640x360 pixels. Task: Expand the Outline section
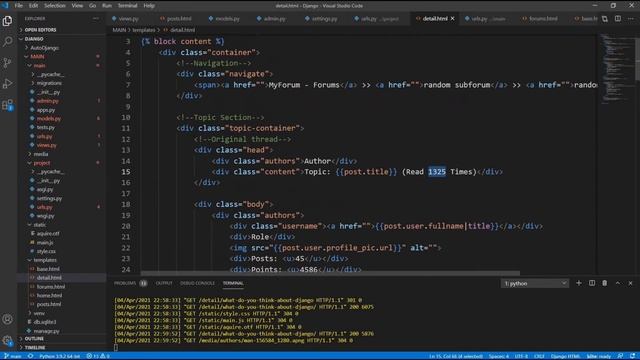point(34,339)
